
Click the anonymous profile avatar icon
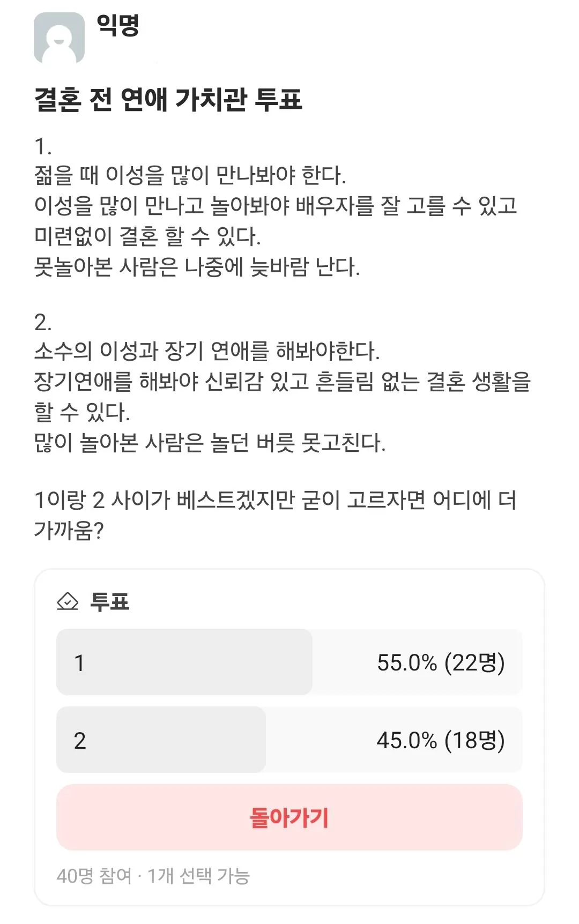[x=59, y=38]
